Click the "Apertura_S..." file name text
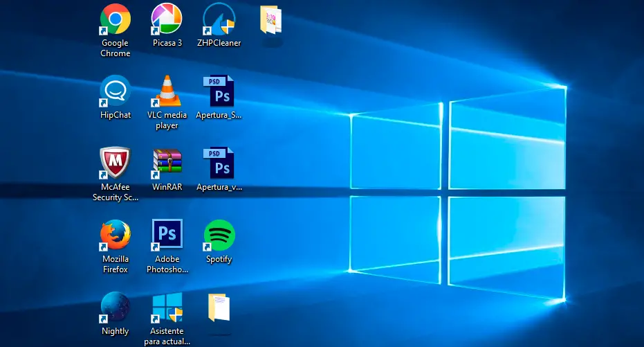The height and width of the screenshot is (347, 644). click(x=219, y=115)
